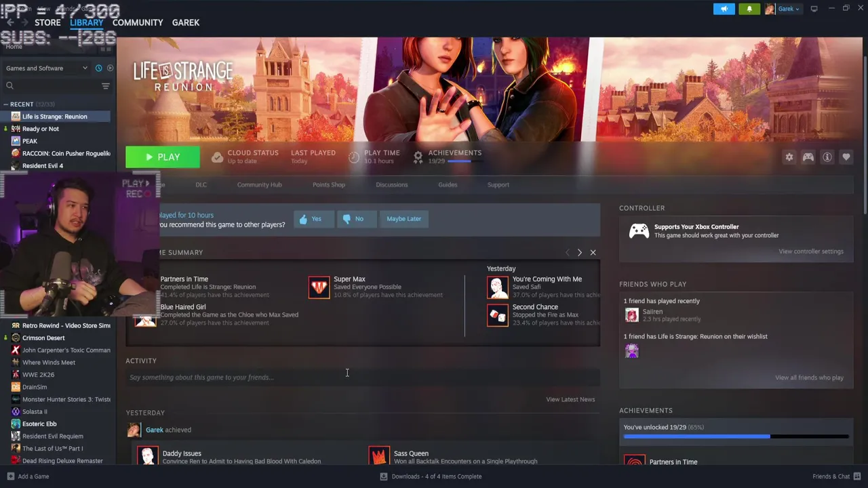Open View all friends who play
868x488 pixels.
pos(809,378)
